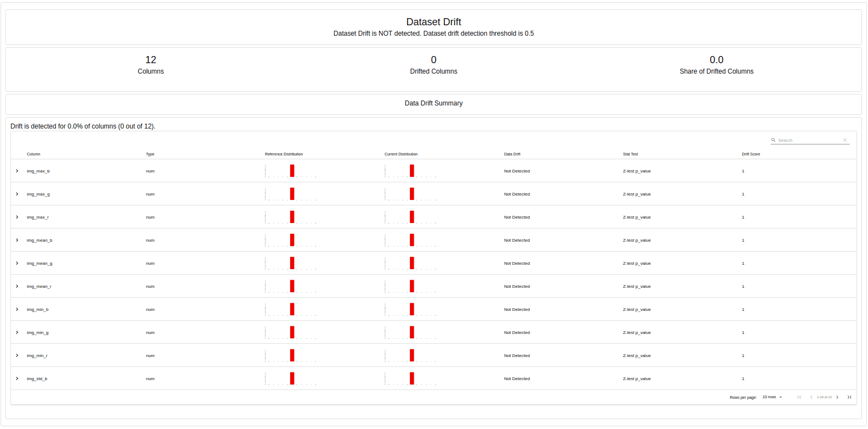
Task: Click Z-test p_value in img_mean_b row
Action: point(637,241)
